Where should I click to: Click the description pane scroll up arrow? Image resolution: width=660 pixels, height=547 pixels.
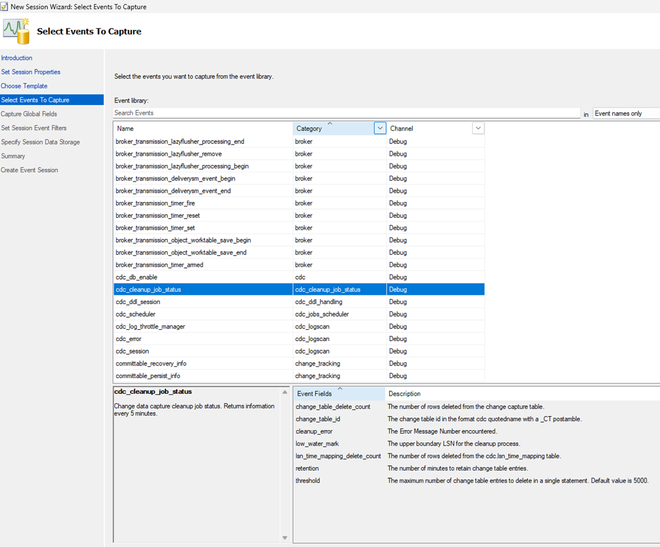(285, 392)
